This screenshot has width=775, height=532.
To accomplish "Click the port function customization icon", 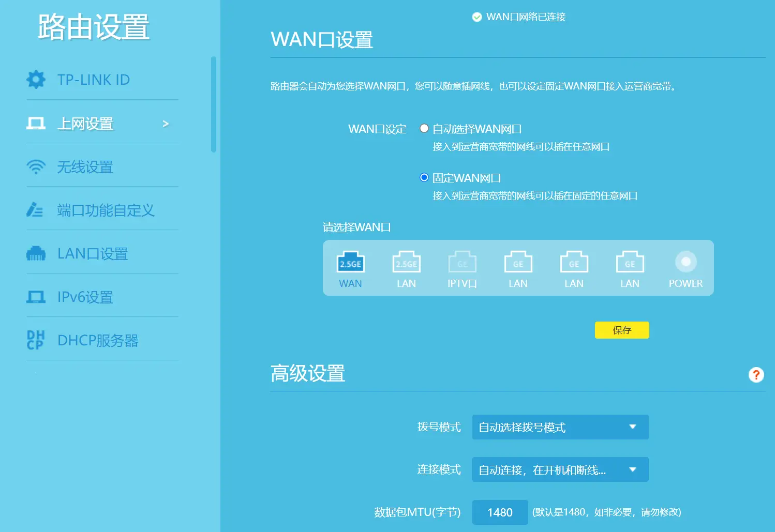I will 35,210.
